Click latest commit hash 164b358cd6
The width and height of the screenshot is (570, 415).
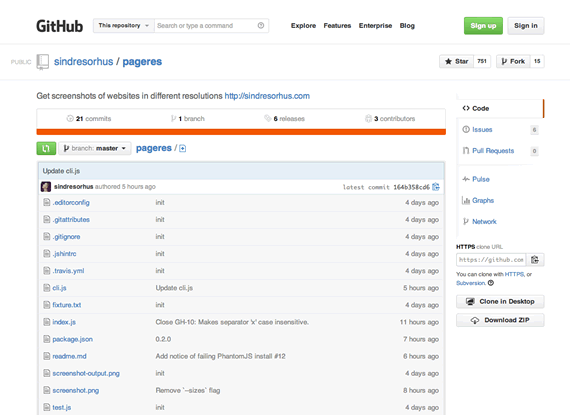pos(412,187)
